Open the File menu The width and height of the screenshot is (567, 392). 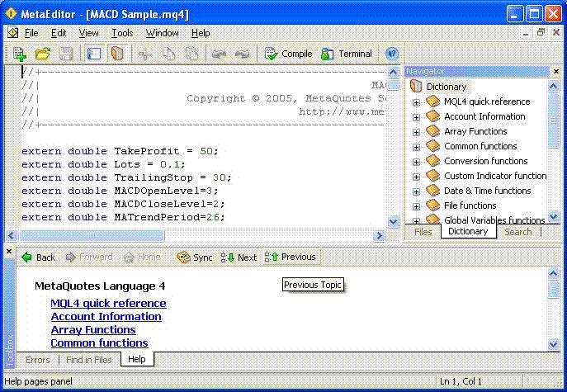[x=31, y=33]
